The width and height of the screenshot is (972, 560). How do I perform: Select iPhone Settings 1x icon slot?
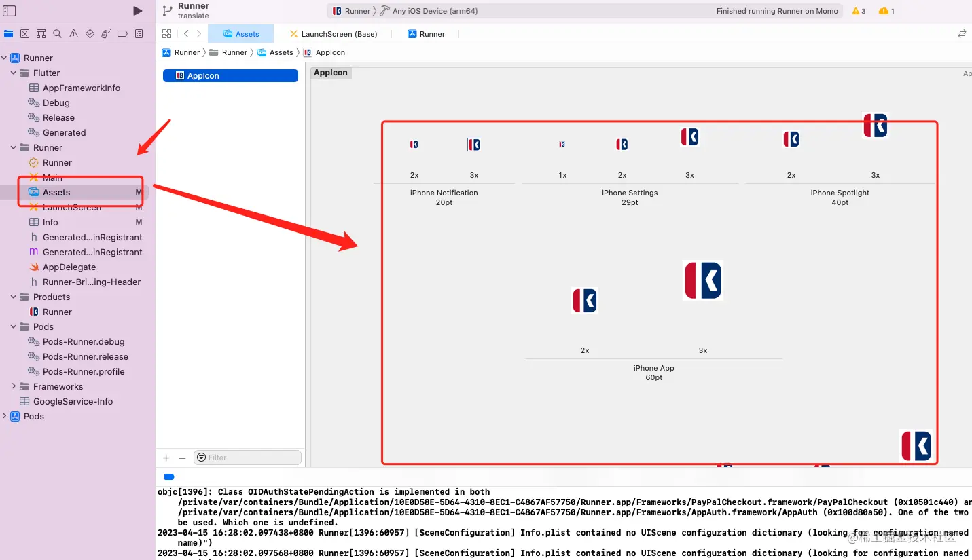point(562,145)
